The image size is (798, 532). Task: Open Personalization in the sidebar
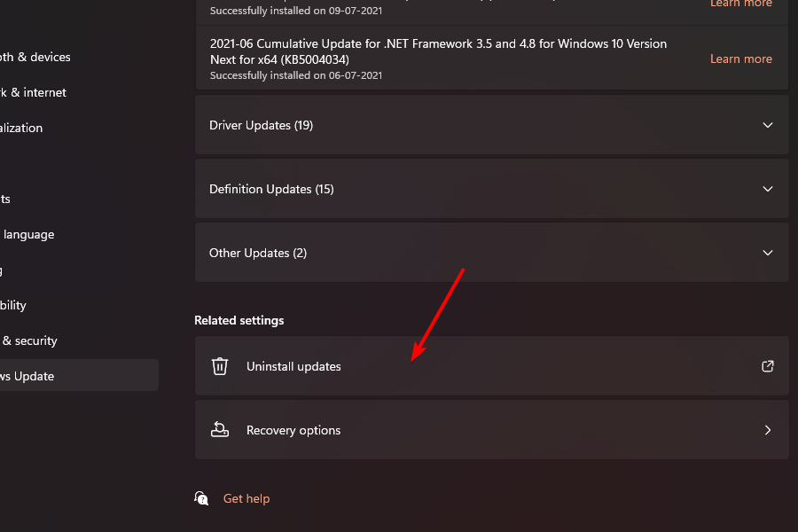21,128
